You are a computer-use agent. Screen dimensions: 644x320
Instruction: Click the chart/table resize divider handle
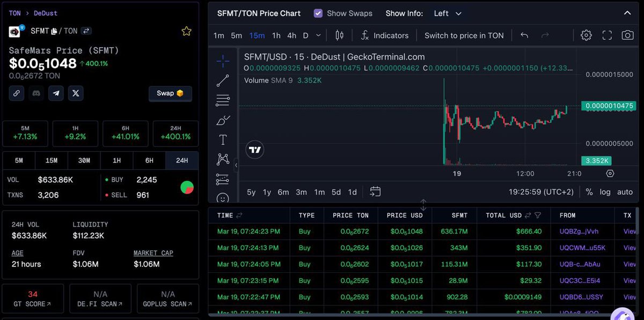point(423,204)
